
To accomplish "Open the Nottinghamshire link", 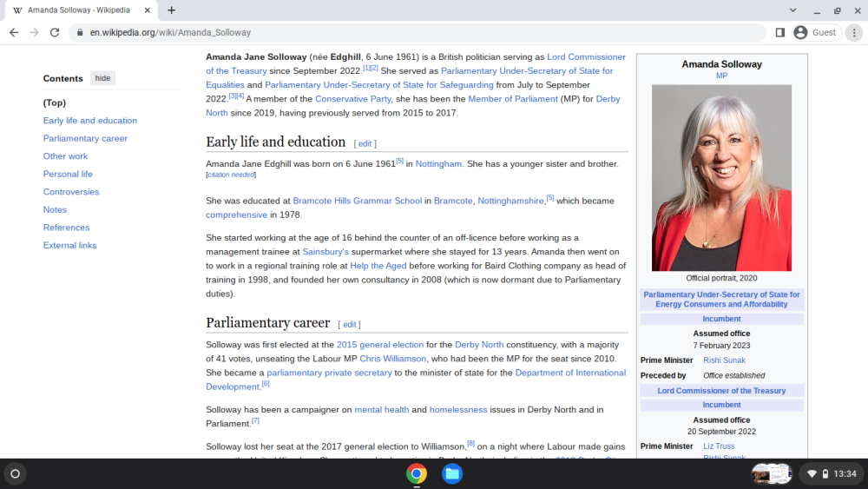I will (x=510, y=201).
